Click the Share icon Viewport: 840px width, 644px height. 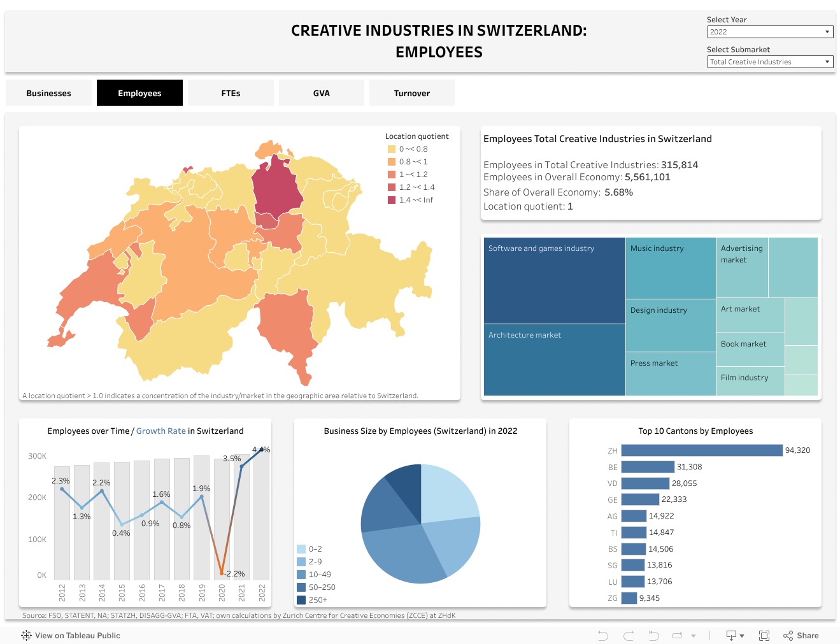click(801, 636)
